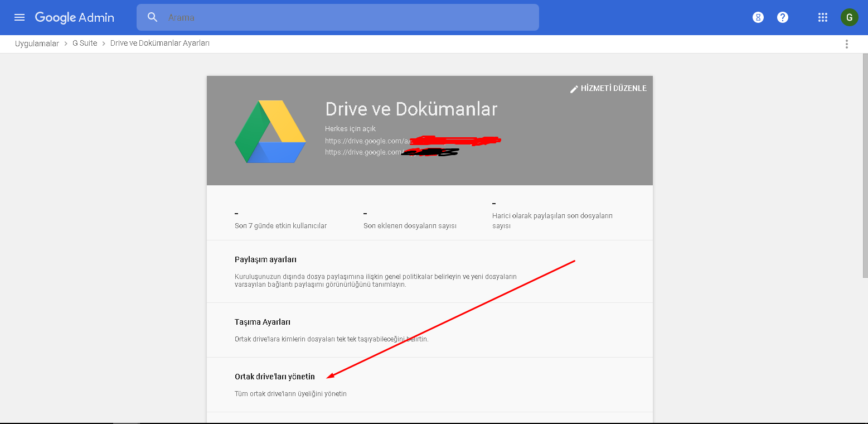
Task: Click the Herkes için açık status
Action: point(351,129)
